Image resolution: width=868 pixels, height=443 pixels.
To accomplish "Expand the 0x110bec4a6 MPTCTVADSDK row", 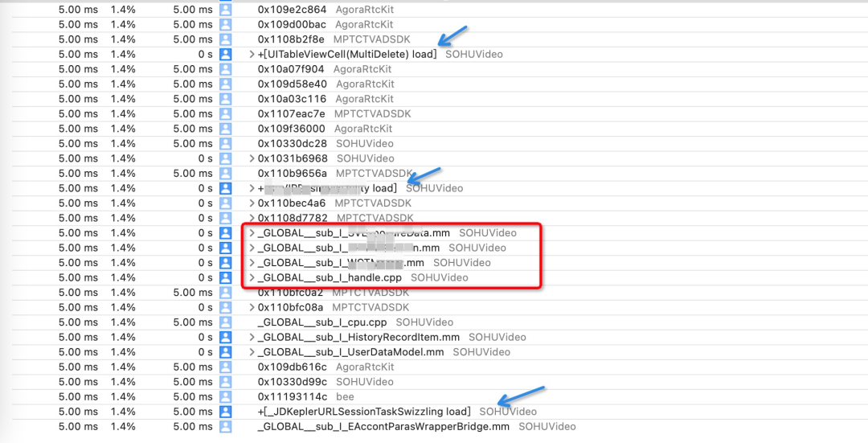I will click(x=252, y=203).
